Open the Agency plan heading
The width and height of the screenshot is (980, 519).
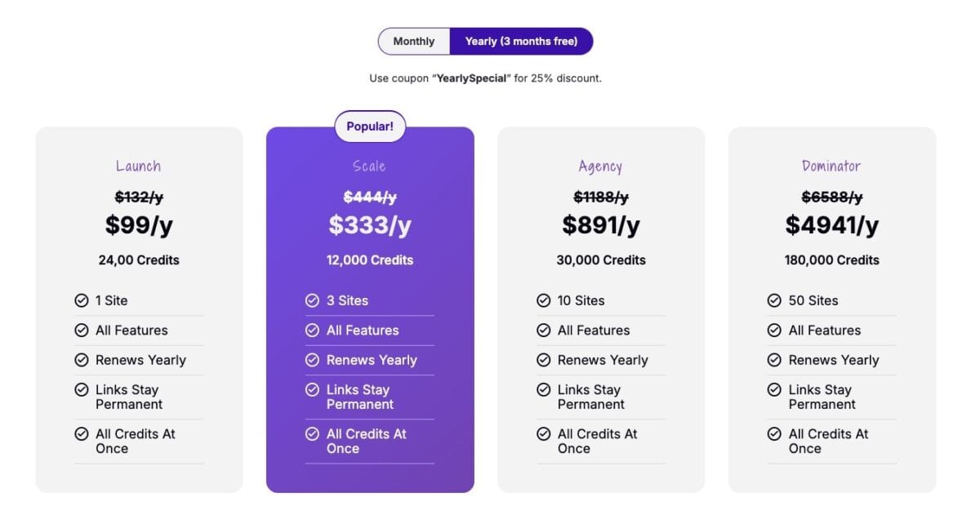click(600, 167)
